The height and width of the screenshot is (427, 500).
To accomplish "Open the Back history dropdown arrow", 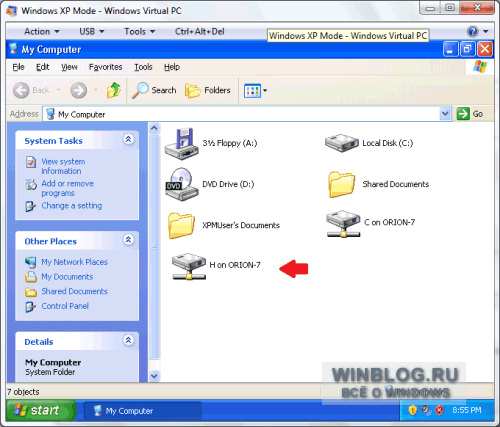I will [x=59, y=90].
